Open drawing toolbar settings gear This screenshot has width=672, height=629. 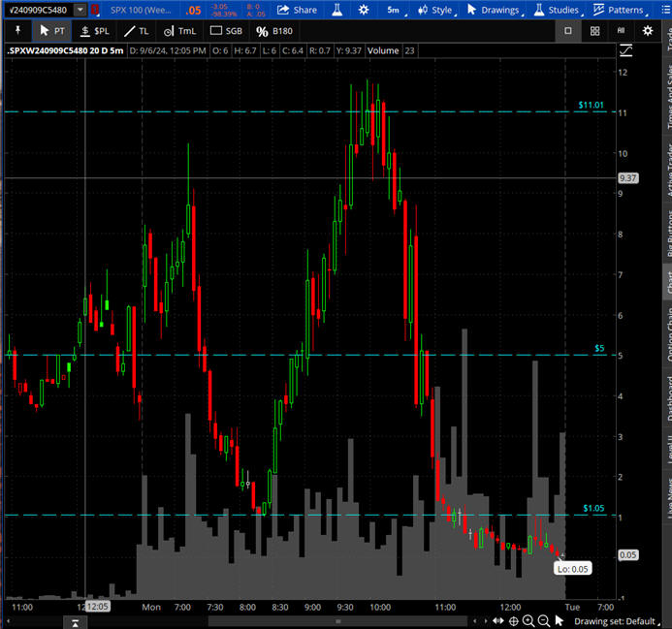pos(648,31)
